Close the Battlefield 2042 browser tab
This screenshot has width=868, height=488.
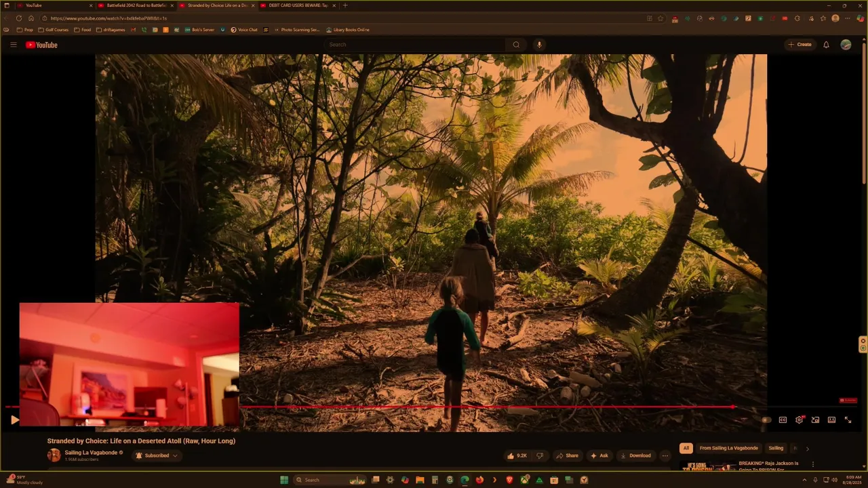pyautogui.click(x=172, y=5)
